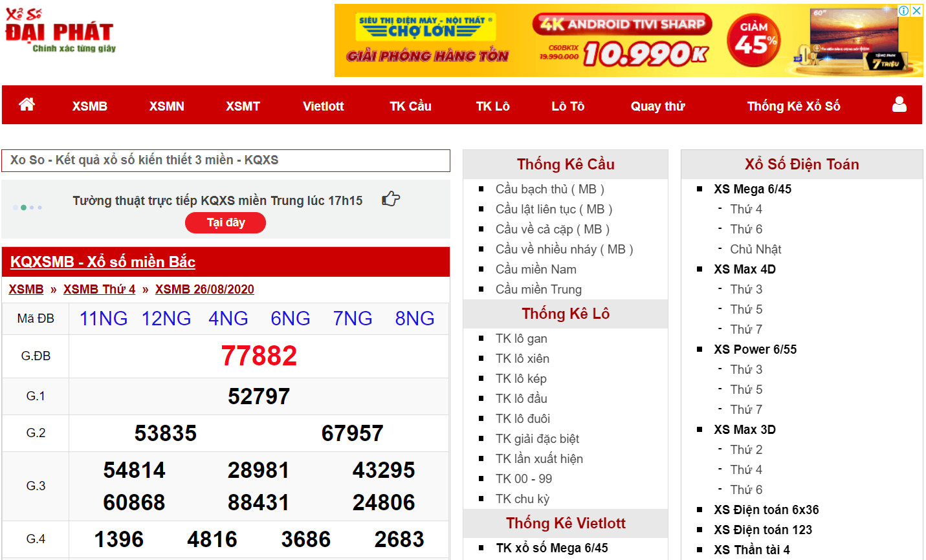Select TK giải đặc biệt link

pos(537,439)
